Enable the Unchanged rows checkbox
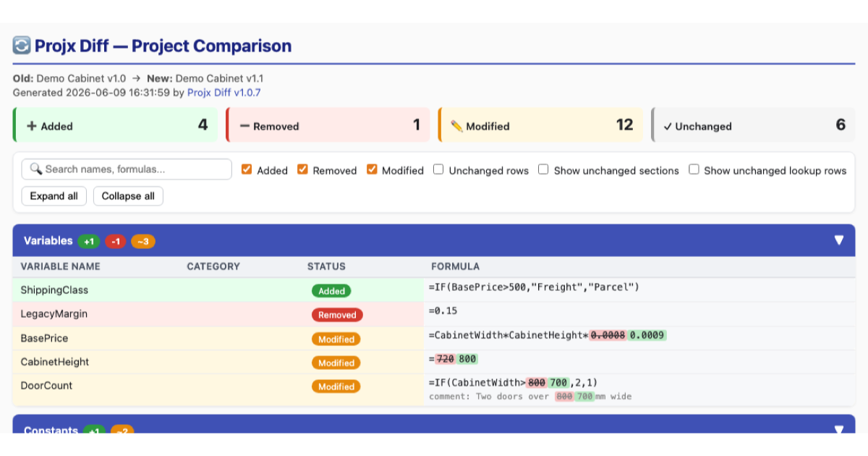 click(x=438, y=169)
